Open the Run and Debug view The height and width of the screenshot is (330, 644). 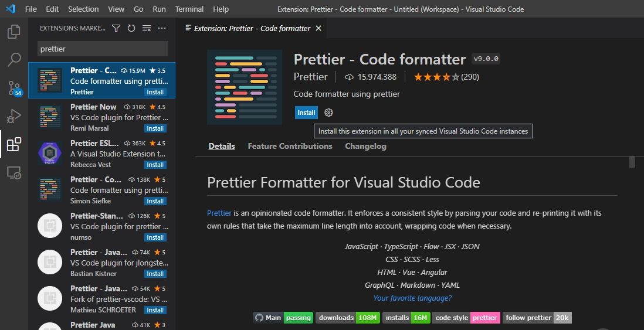tap(14, 116)
